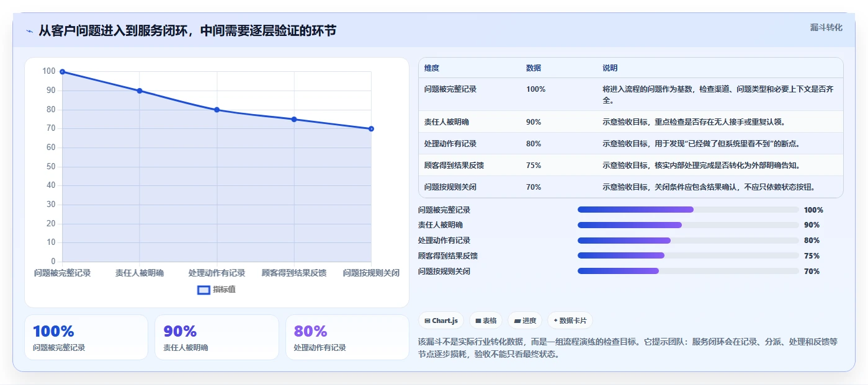Click table row name 顾客得到结果反馈

454,166
